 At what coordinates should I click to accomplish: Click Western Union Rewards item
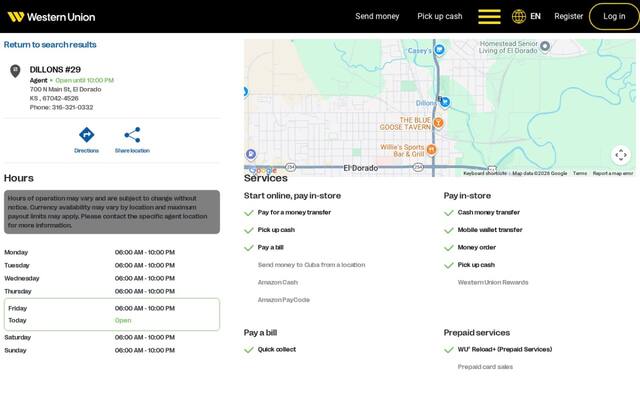[x=493, y=282]
